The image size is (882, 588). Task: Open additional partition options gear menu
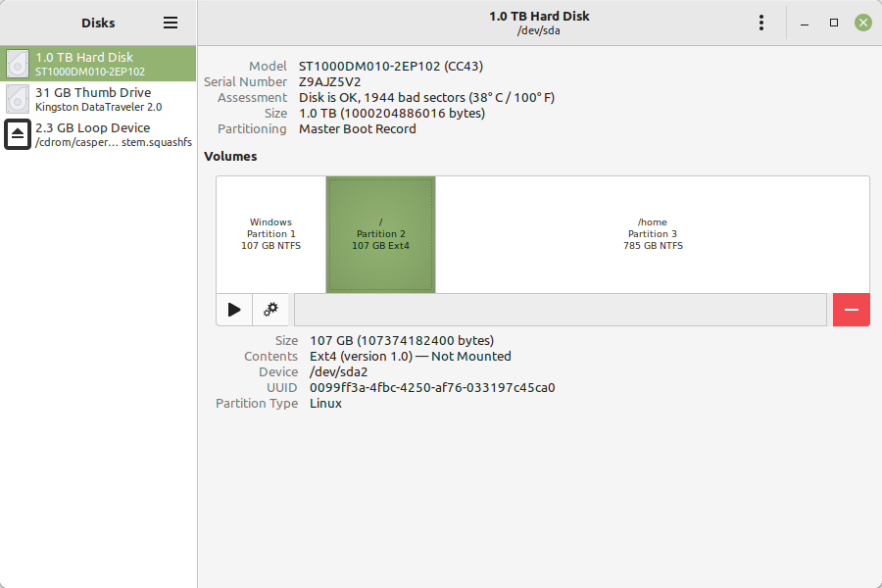click(270, 310)
